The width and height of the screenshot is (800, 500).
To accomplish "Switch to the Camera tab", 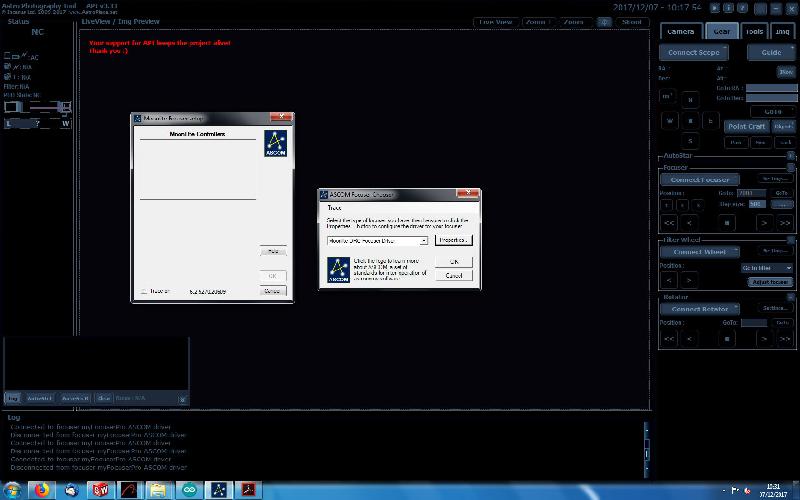I will 681,31.
